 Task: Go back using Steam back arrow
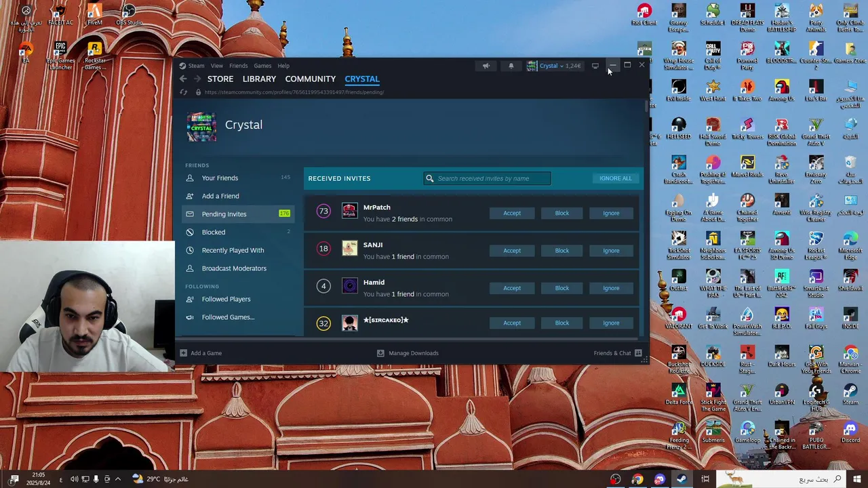tap(183, 79)
